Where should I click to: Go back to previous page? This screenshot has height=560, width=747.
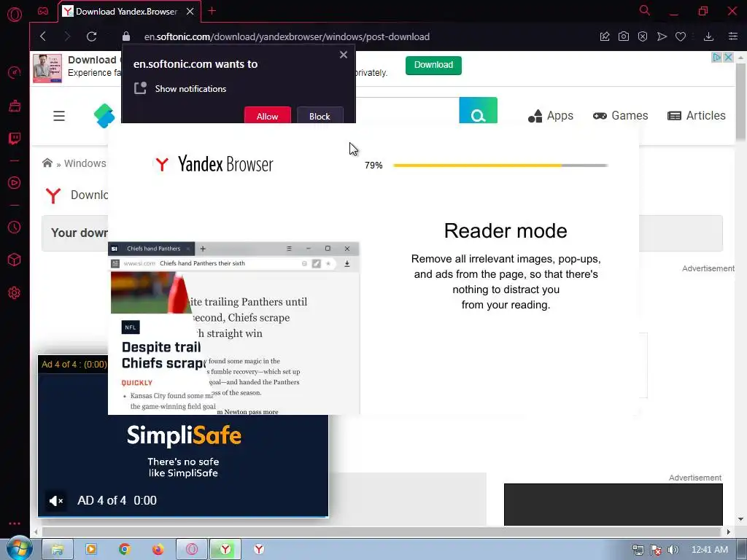point(43,36)
